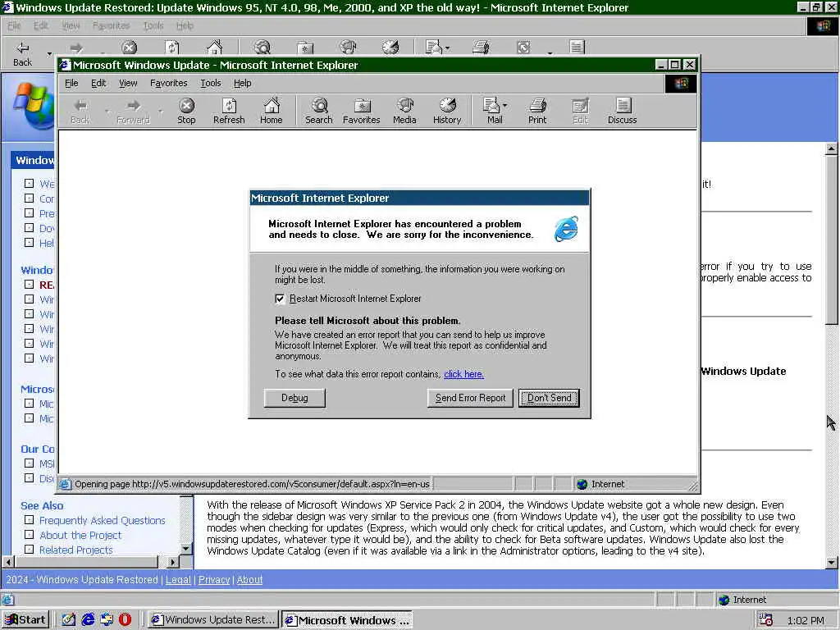This screenshot has height=630, width=840.
Task: Click the 1:02 PM clock in the tray
Action: [x=806, y=620]
